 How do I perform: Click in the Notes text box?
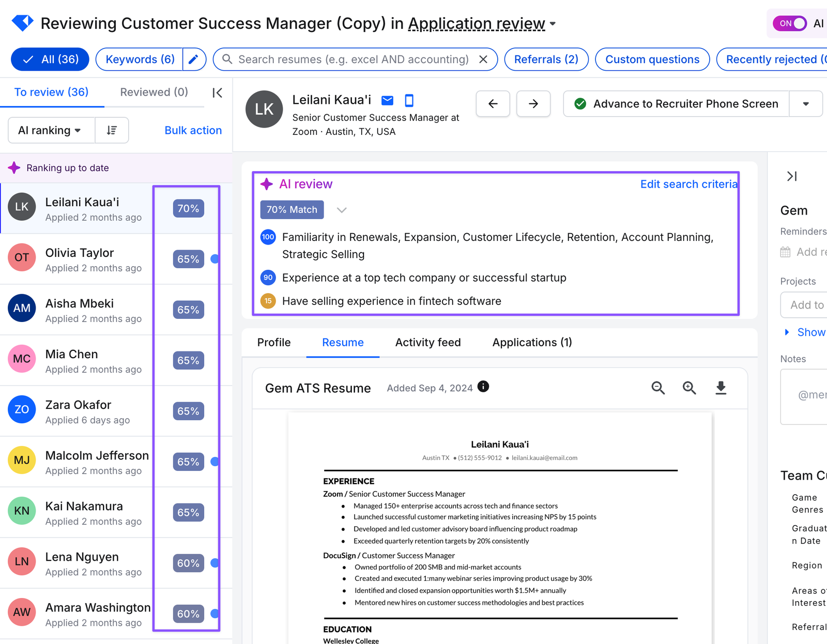(804, 397)
